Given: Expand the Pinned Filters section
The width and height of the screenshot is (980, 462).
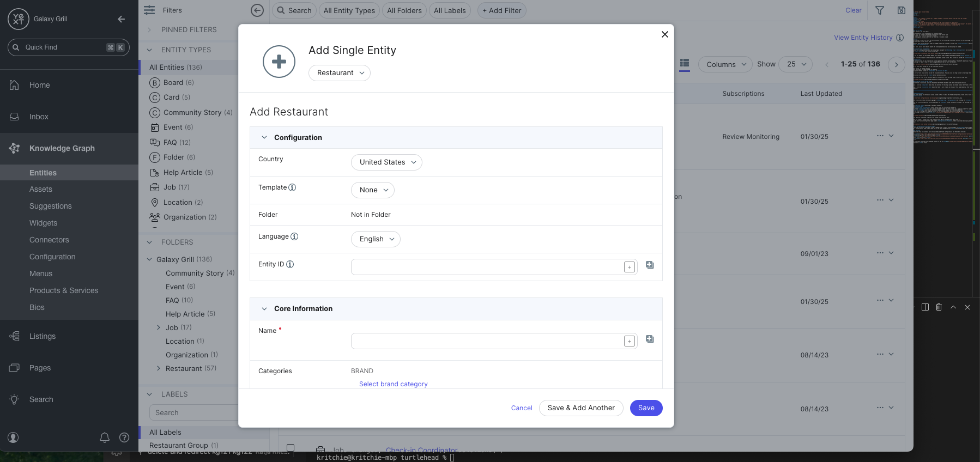Looking at the screenshot, I should [x=149, y=30].
